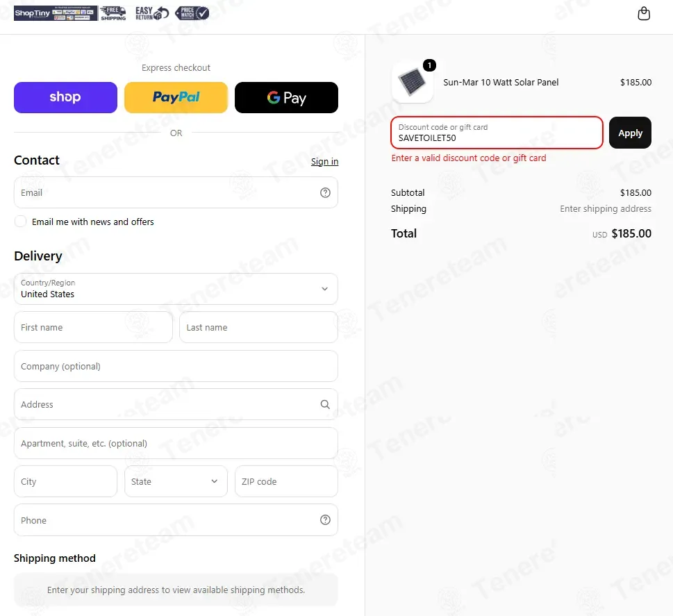This screenshot has width=673, height=616.
Task: Apply the discount code
Action: point(630,133)
